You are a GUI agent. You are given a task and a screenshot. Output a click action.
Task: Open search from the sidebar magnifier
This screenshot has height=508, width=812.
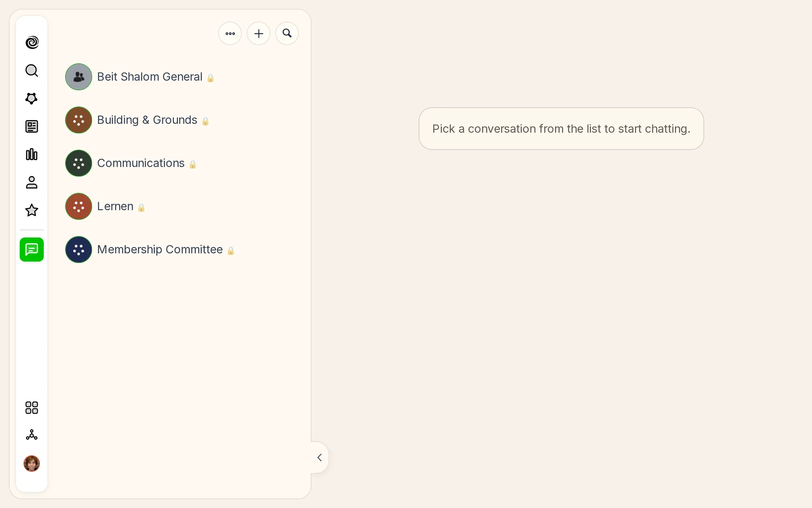(32, 70)
